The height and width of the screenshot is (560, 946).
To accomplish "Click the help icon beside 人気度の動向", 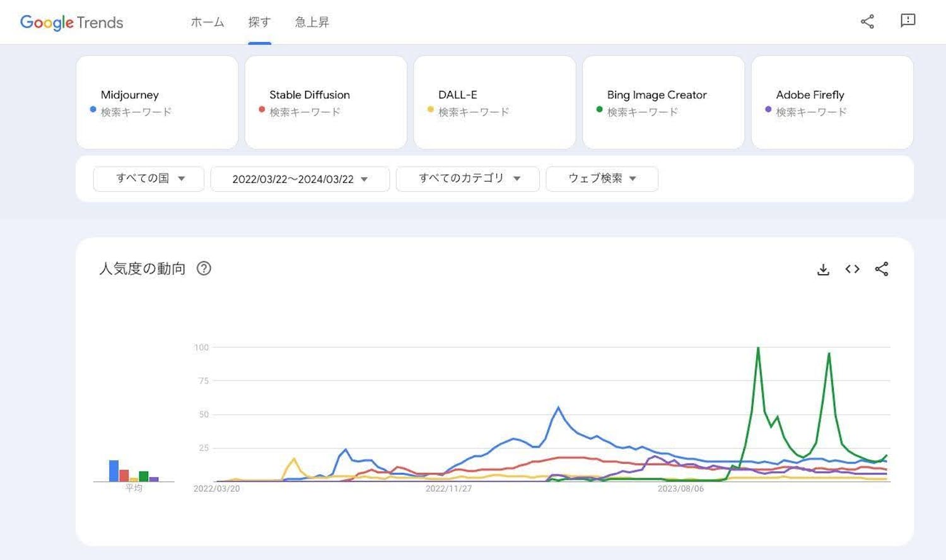I will (204, 269).
